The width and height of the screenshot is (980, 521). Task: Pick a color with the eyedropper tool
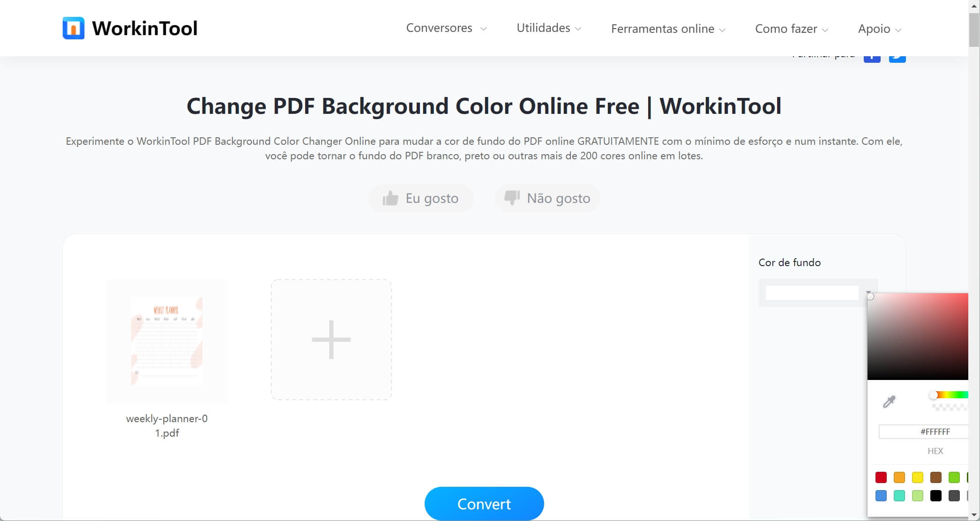pyautogui.click(x=889, y=402)
